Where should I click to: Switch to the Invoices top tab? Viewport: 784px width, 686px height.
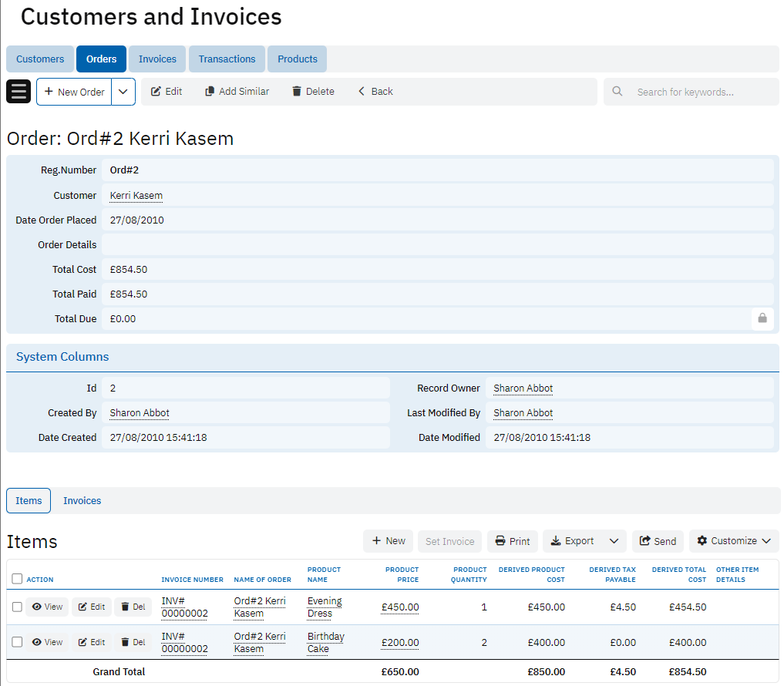pyautogui.click(x=157, y=59)
